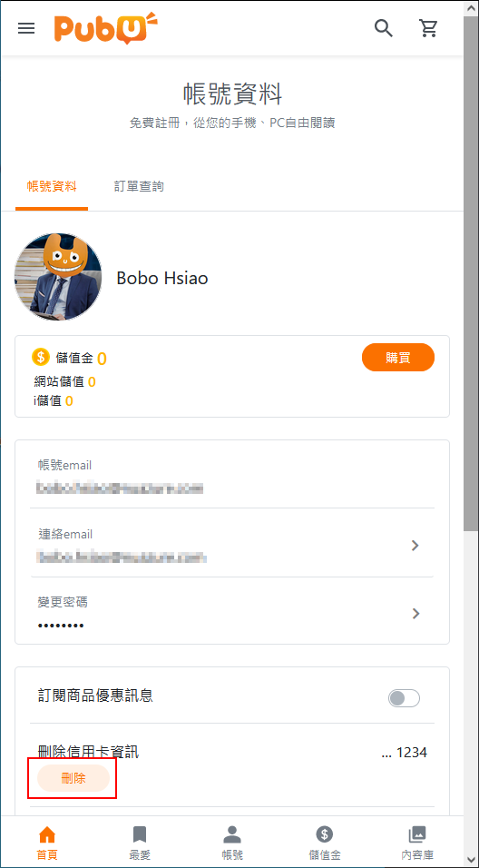Click the gold coin icon beside 儲值金
479x868 pixels.
click(x=41, y=357)
